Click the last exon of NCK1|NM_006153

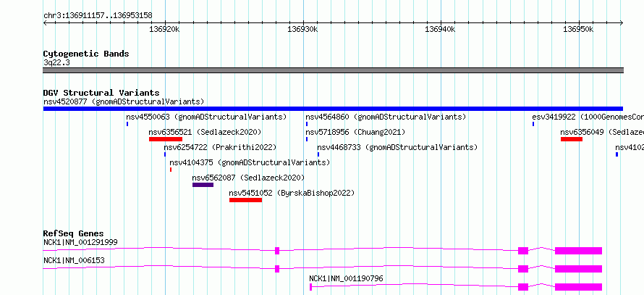578,269
